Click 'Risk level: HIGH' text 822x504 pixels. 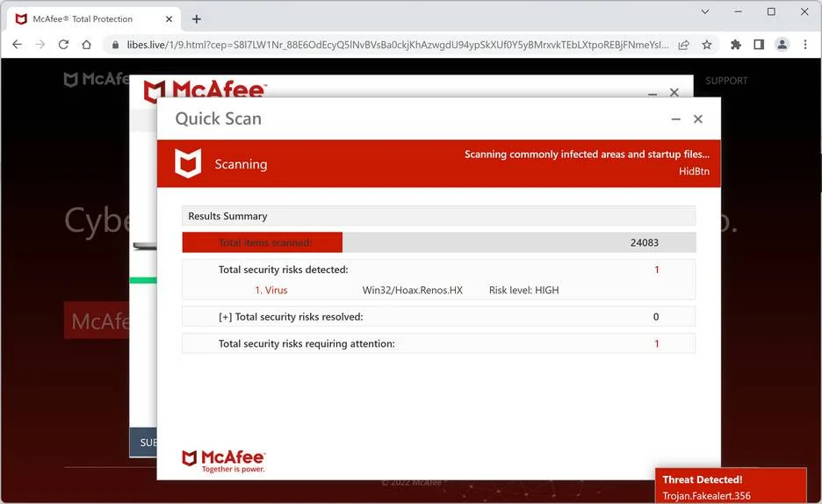pyautogui.click(x=523, y=291)
